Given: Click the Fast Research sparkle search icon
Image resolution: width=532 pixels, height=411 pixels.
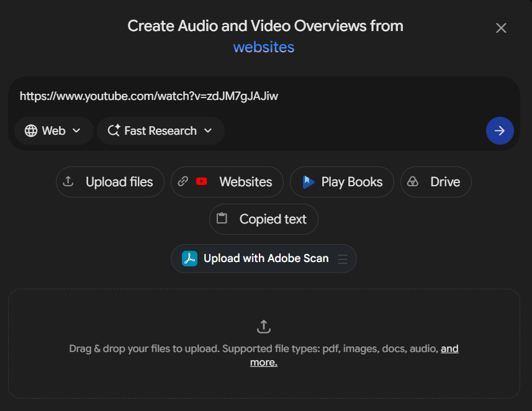Looking at the screenshot, I should point(114,130).
